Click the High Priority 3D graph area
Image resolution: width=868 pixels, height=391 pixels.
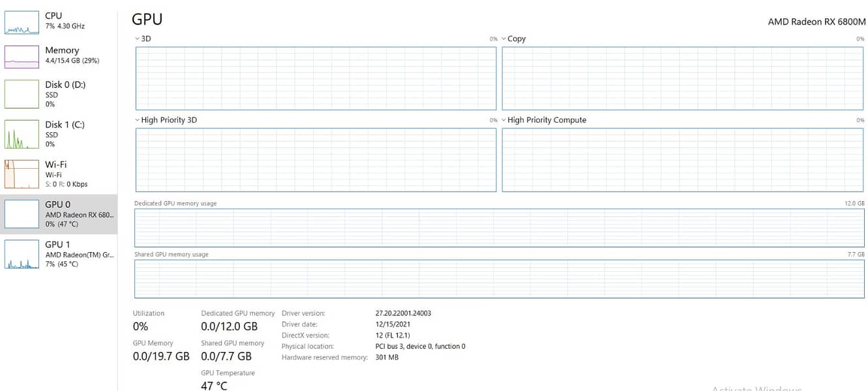316,160
